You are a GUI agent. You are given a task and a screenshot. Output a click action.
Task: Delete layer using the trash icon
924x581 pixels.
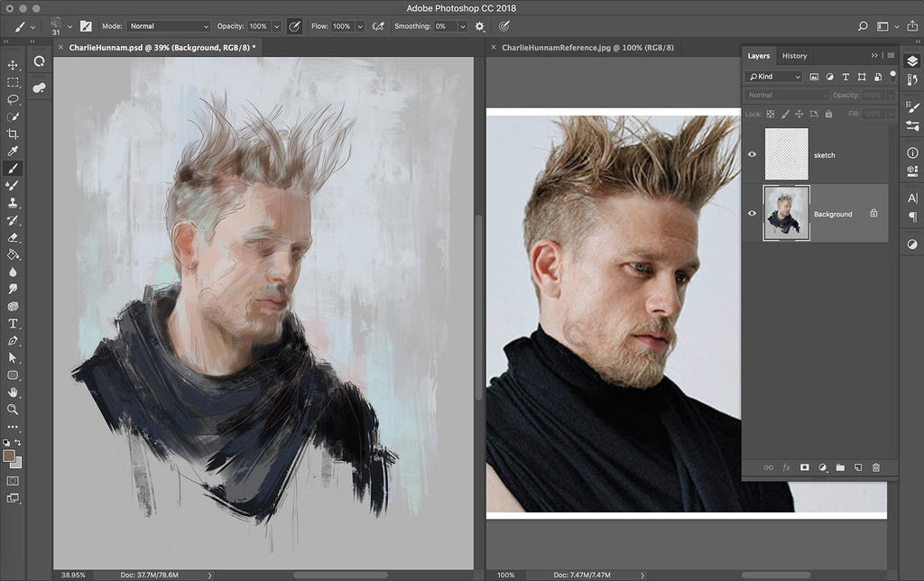875,467
